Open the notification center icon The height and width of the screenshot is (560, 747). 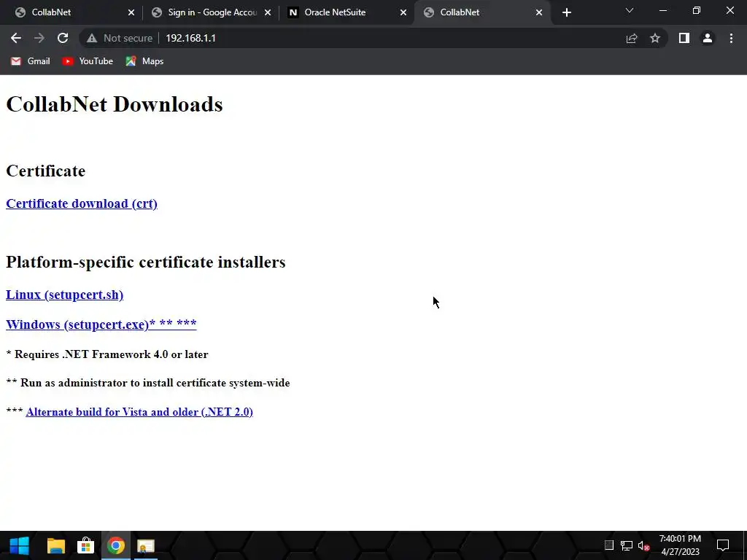coord(723,545)
